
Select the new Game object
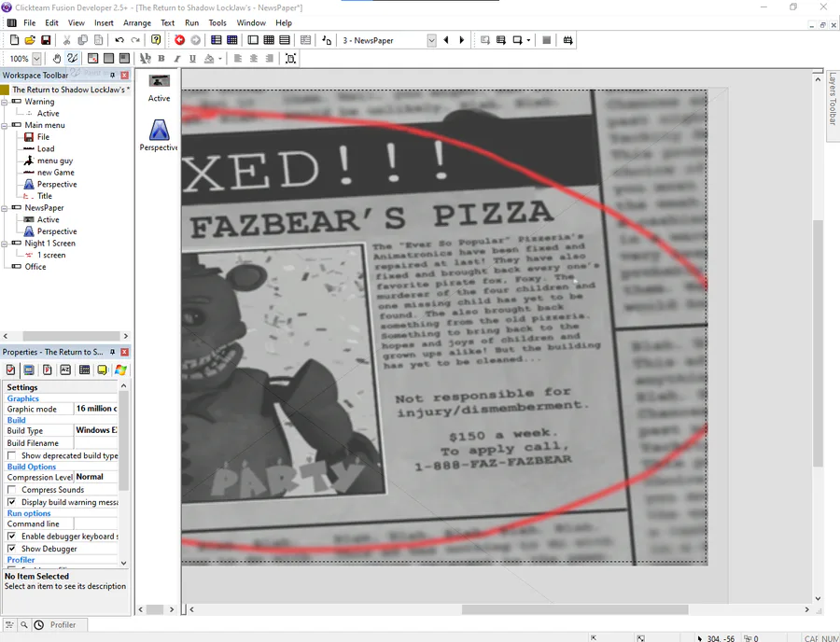tap(56, 173)
